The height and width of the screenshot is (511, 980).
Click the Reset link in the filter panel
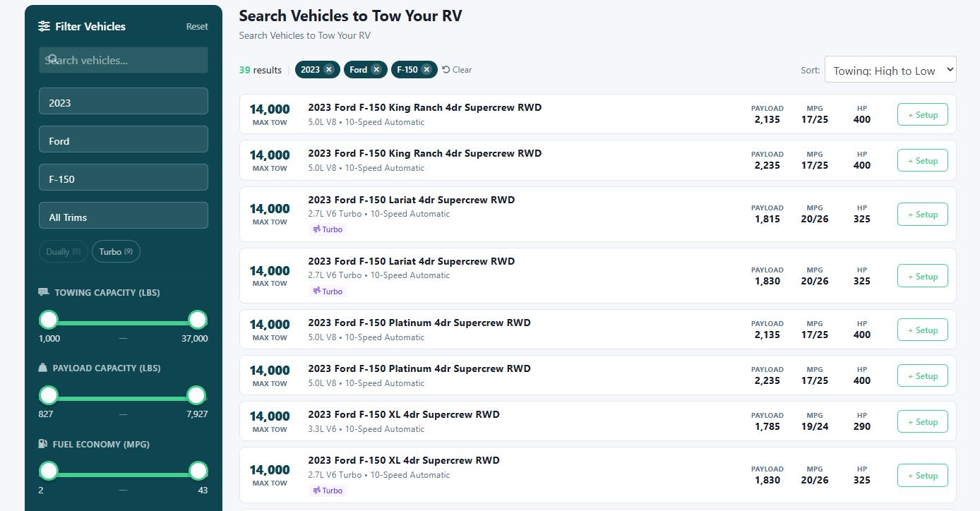click(196, 26)
